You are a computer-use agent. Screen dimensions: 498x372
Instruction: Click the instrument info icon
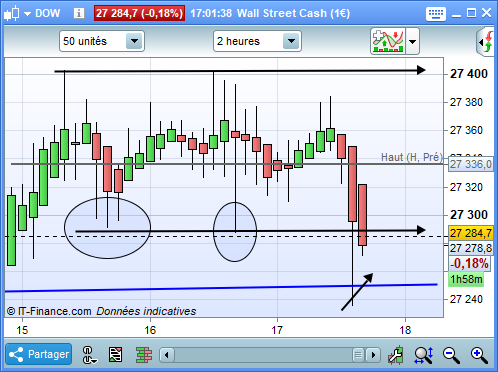[79, 13]
